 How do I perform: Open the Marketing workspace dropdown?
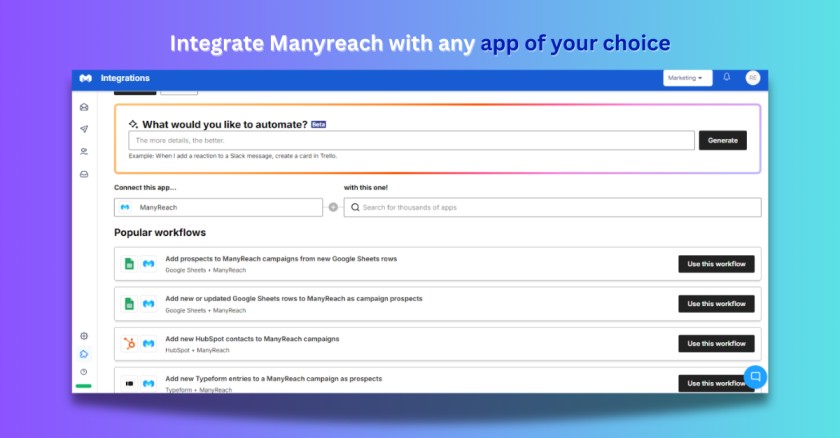(x=687, y=78)
